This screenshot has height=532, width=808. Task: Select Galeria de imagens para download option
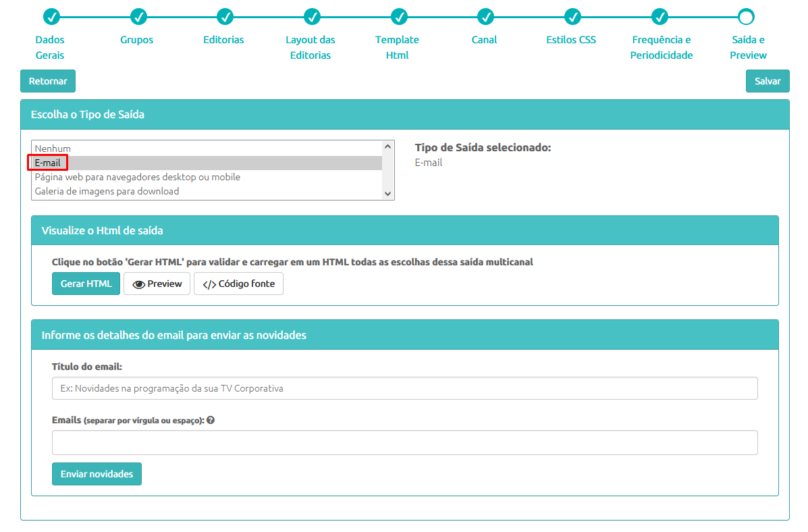[x=207, y=191]
